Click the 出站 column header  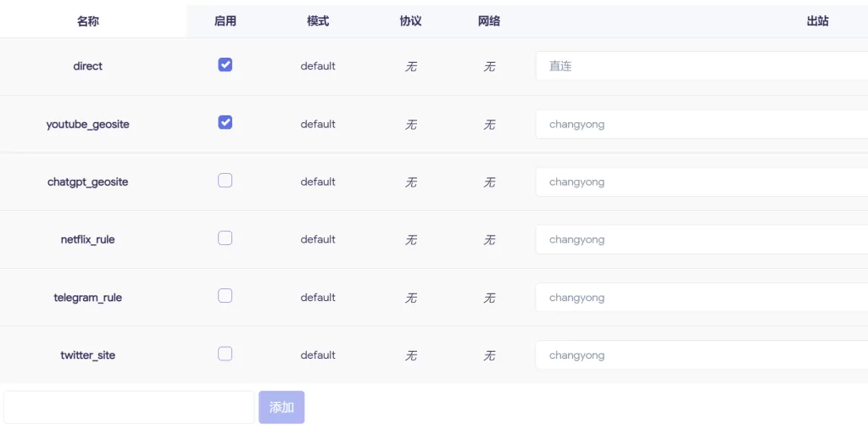(x=818, y=21)
